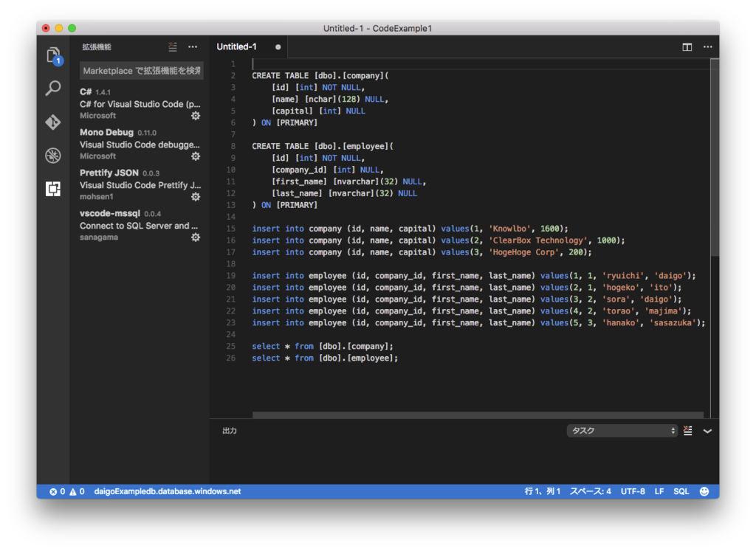Screen dimensions: 756x551
Task: Clear the output panel
Action: pyautogui.click(x=688, y=431)
